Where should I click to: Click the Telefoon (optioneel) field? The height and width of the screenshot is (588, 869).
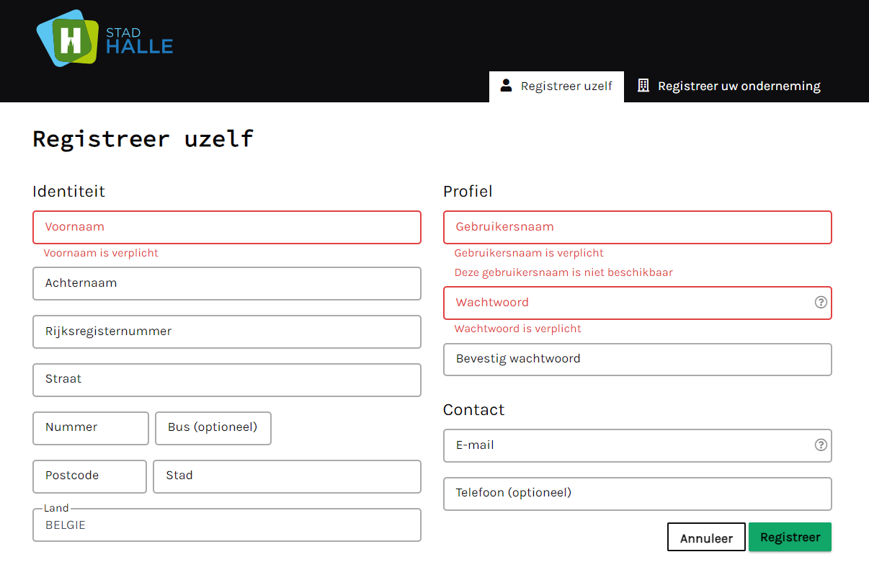(x=637, y=494)
